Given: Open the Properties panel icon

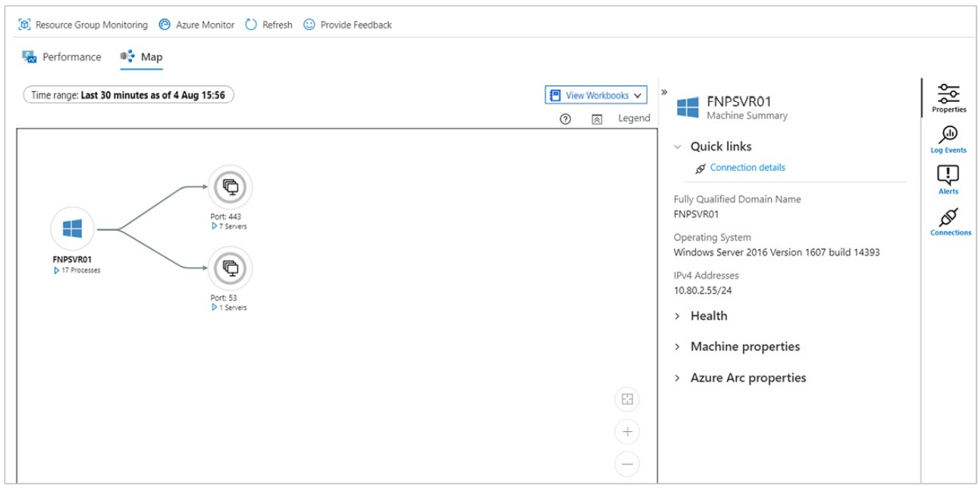Looking at the screenshot, I should coord(949,97).
